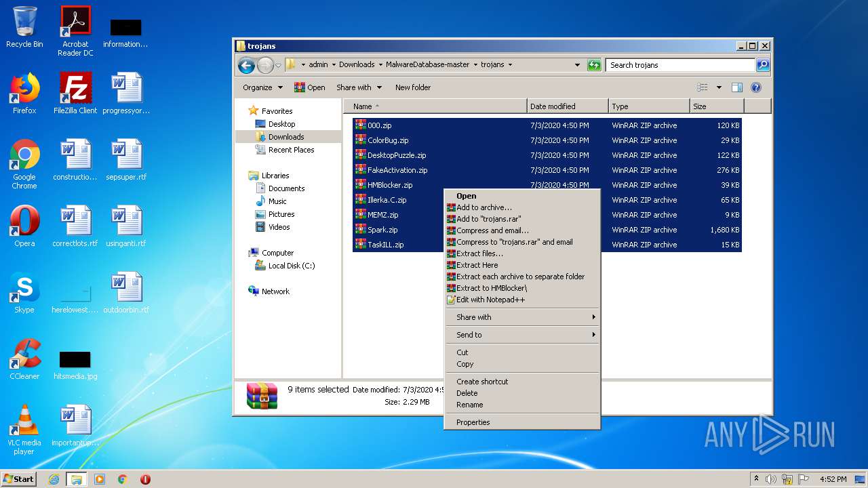Image resolution: width=868 pixels, height=488 pixels.
Task: Select correctlots.rtf desktop file
Action: (75, 226)
